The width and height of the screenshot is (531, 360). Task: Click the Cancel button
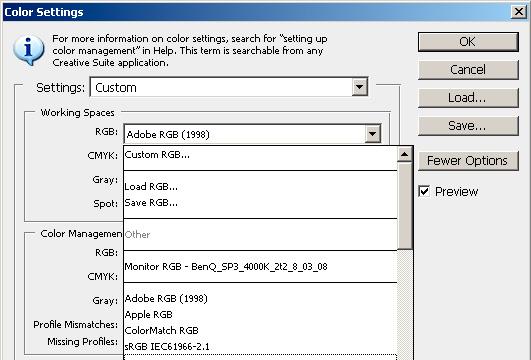click(468, 70)
